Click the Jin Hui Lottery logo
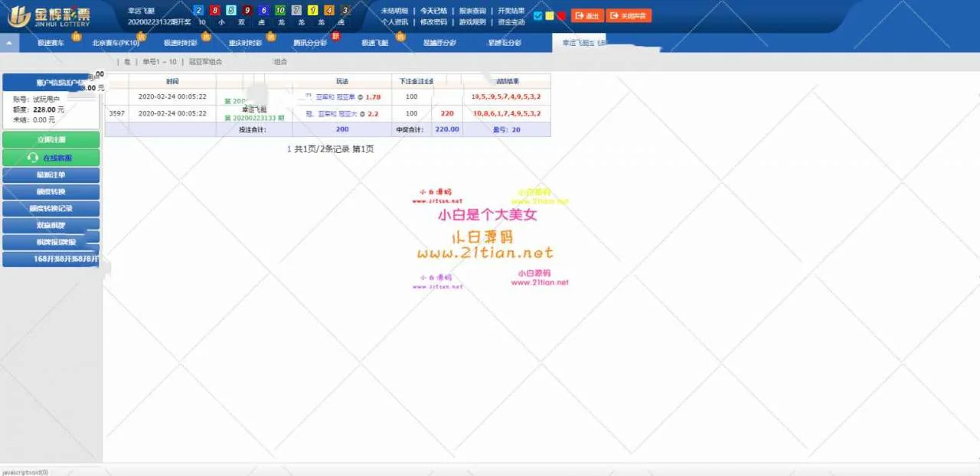Screen dimensions: 980x476 [49, 16]
